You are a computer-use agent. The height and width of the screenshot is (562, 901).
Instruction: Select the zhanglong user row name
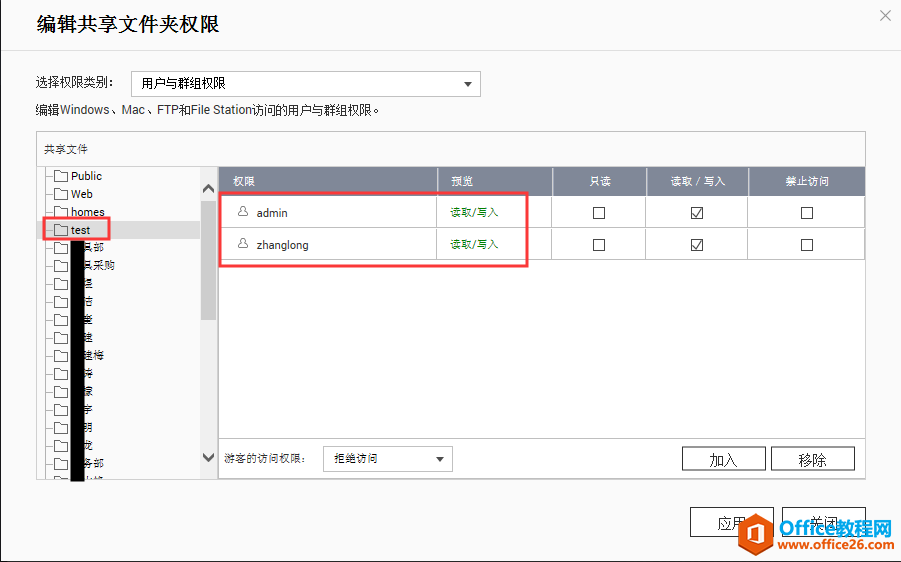pos(282,245)
